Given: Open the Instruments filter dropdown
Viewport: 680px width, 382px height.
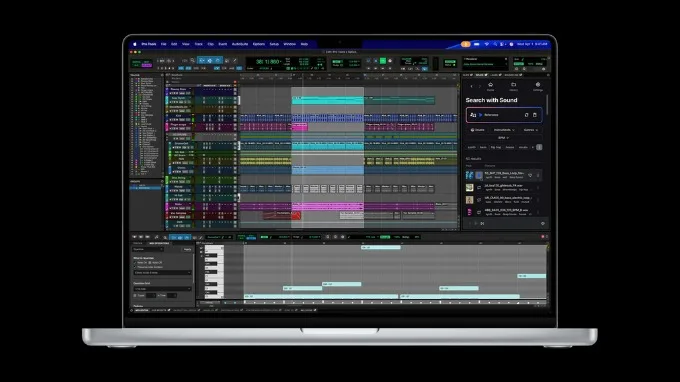Looking at the screenshot, I should click(x=504, y=130).
